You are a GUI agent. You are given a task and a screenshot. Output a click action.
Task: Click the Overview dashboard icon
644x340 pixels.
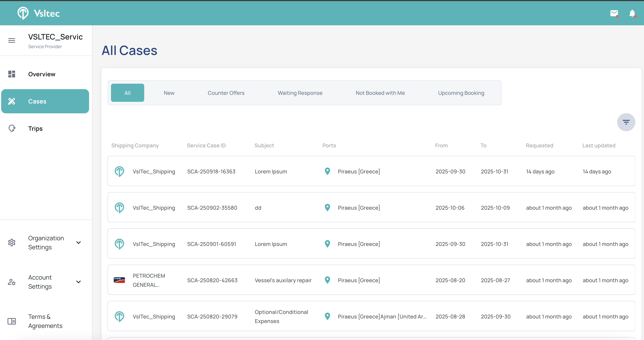click(x=12, y=74)
